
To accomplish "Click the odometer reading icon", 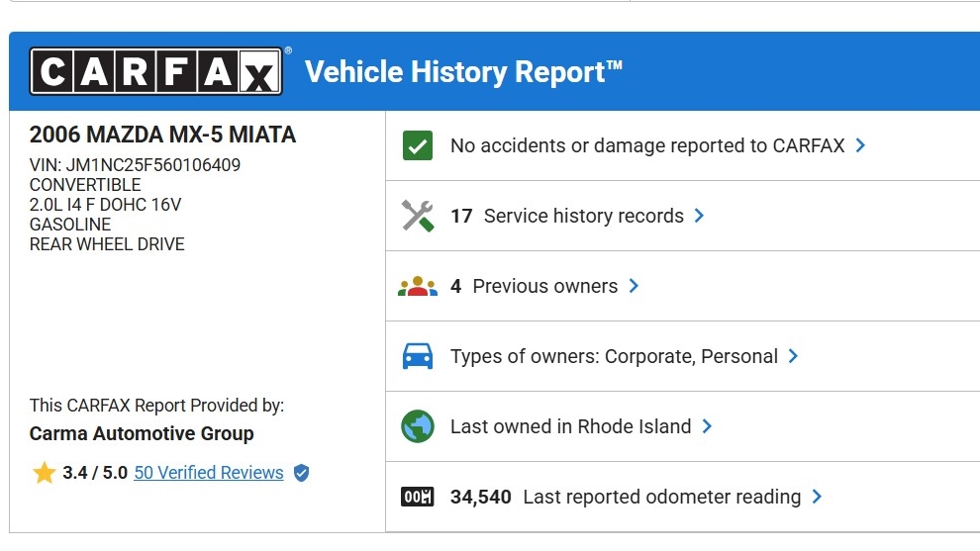I will click(x=418, y=497).
